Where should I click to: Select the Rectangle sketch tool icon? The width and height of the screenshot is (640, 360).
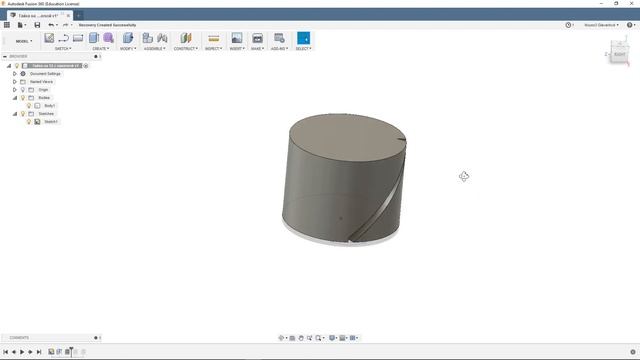(78, 38)
